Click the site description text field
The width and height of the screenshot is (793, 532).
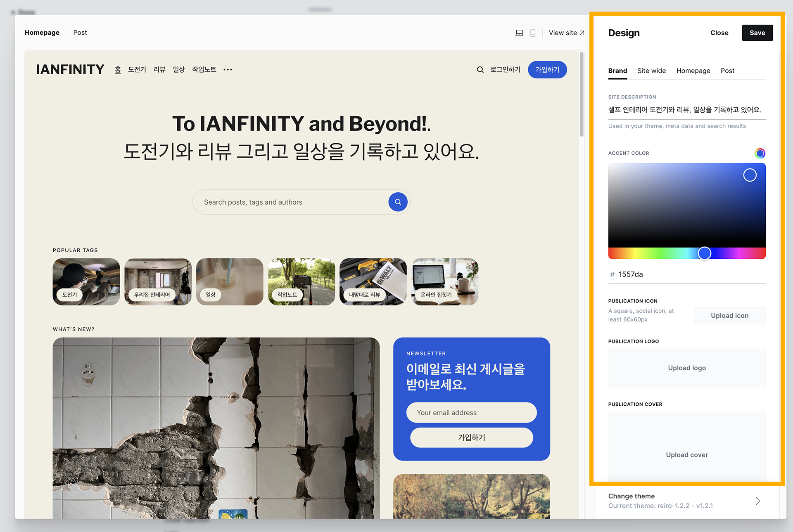tap(687, 110)
